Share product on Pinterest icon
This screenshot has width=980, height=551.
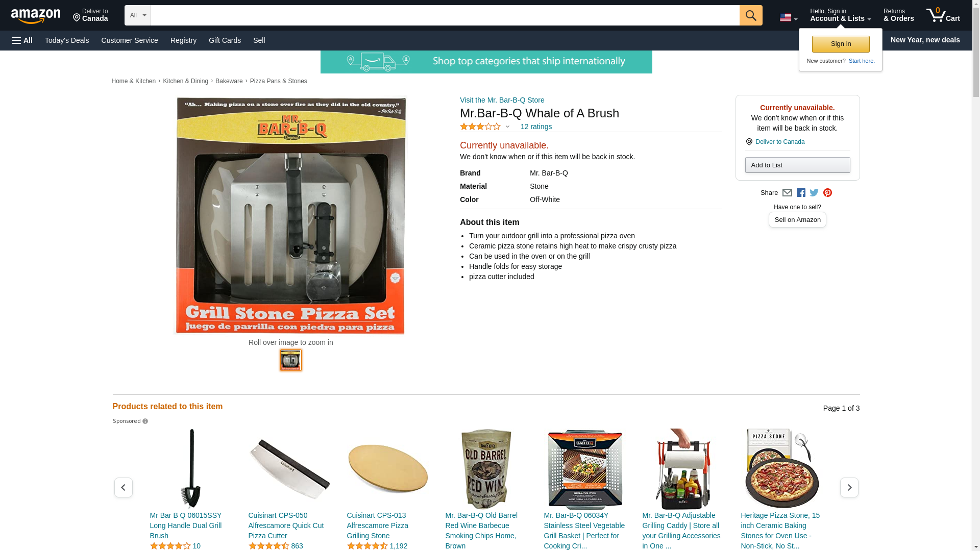tap(827, 193)
